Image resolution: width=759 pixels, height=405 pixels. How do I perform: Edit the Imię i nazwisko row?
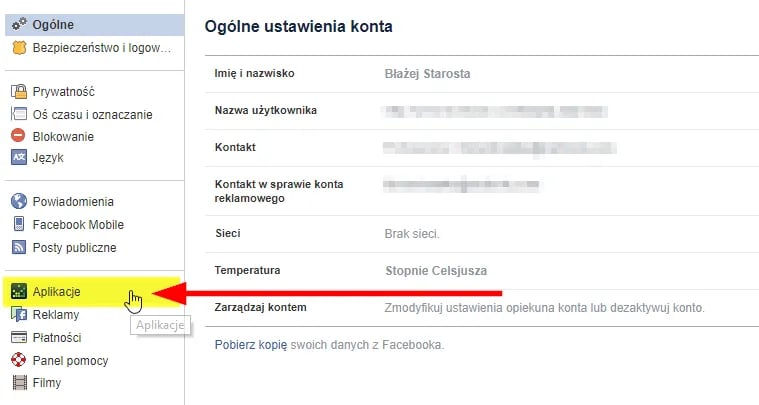click(x=460, y=74)
